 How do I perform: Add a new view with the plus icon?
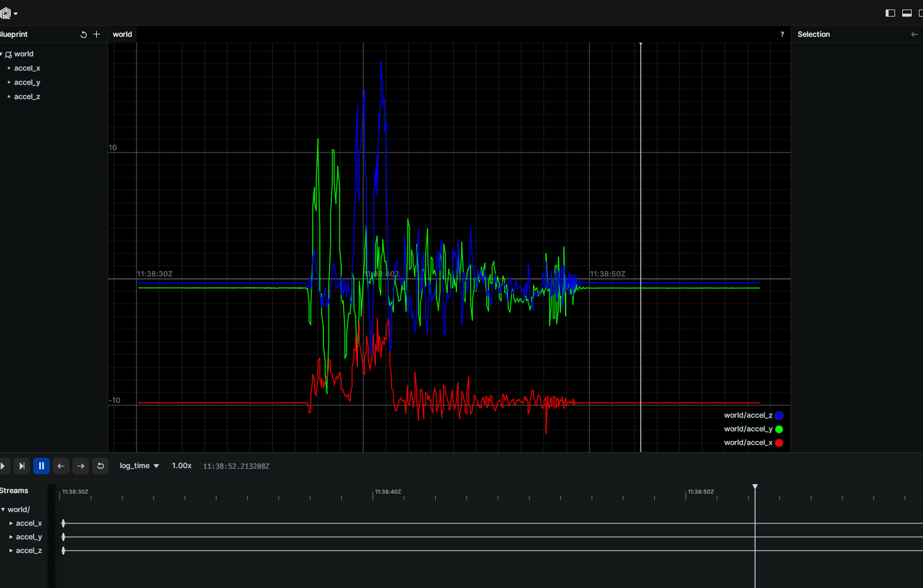[97, 34]
